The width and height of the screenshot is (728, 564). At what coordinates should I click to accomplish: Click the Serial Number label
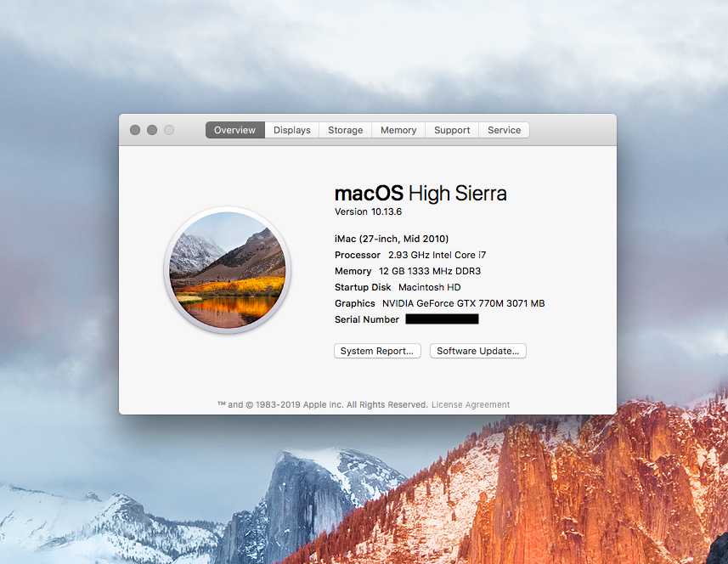click(x=367, y=319)
